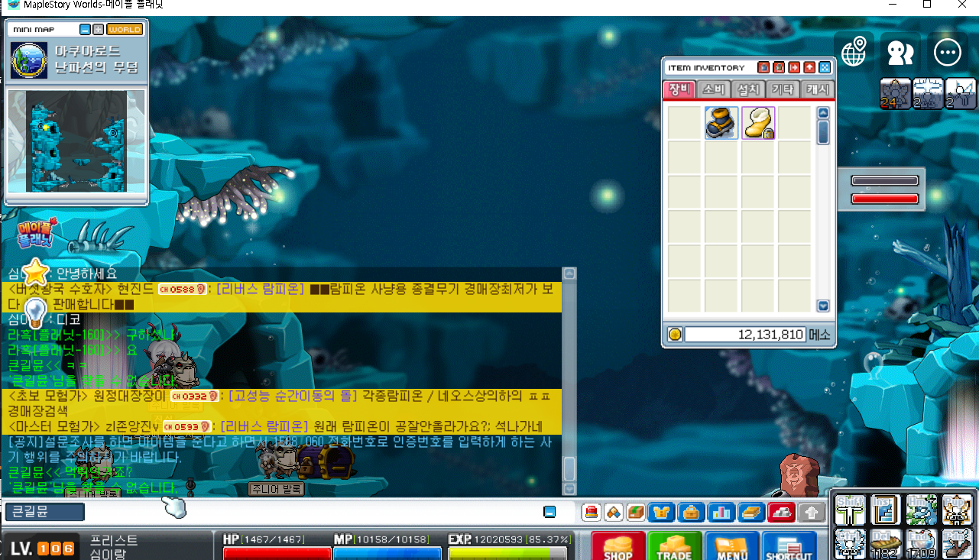979x560 pixels.
Task: Select the locked yellow snow shoes item
Action: coord(758,123)
